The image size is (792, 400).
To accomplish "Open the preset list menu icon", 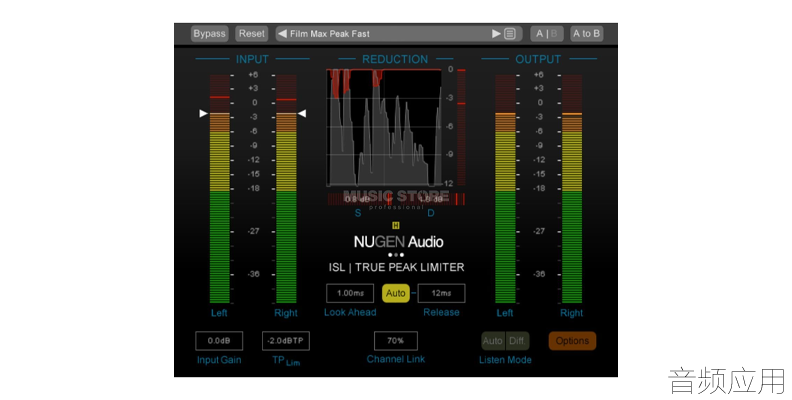I will point(510,34).
